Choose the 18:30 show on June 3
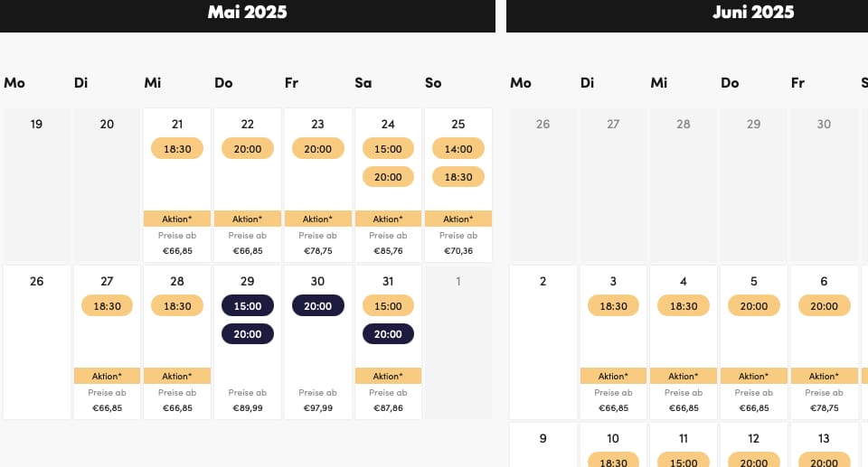 coord(613,305)
